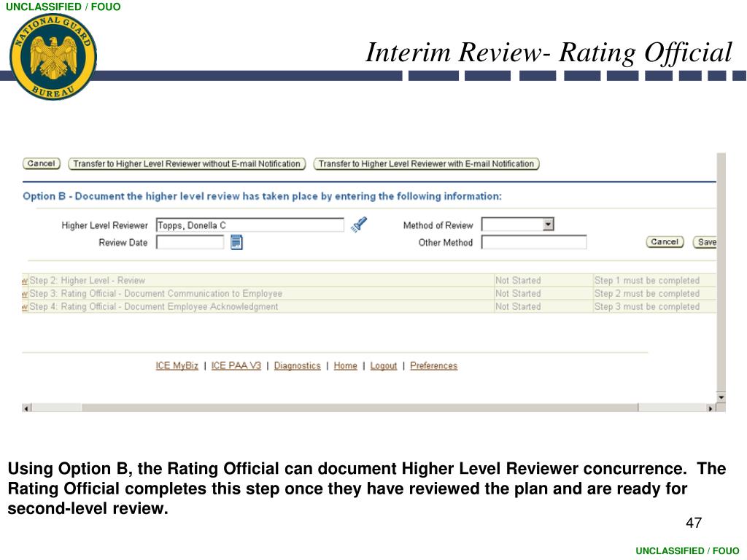The width and height of the screenshot is (747, 560).
Task: Transfer to Higher Level Reviewer with E-mail Notification
Action: (426, 164)
